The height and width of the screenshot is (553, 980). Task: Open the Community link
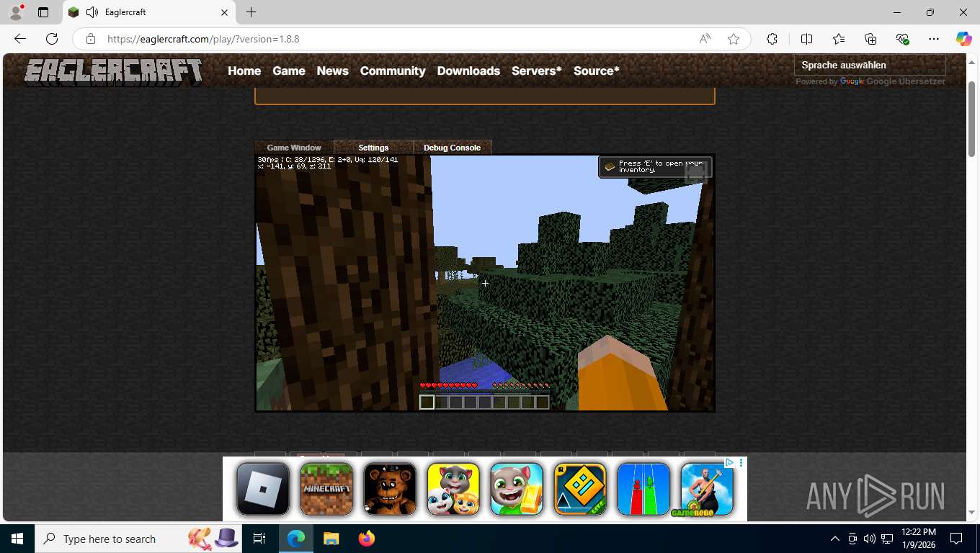[x=393, y=71]
